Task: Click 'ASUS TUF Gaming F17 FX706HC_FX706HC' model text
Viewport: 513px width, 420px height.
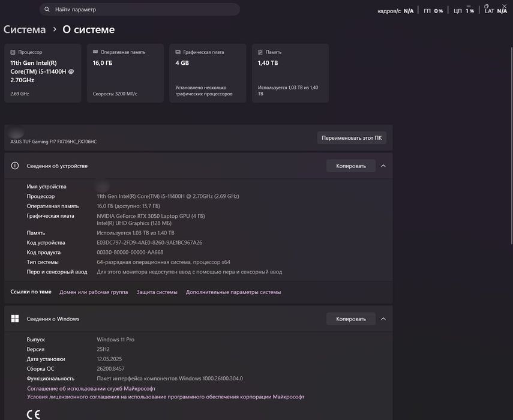Action: coord(53,142)
